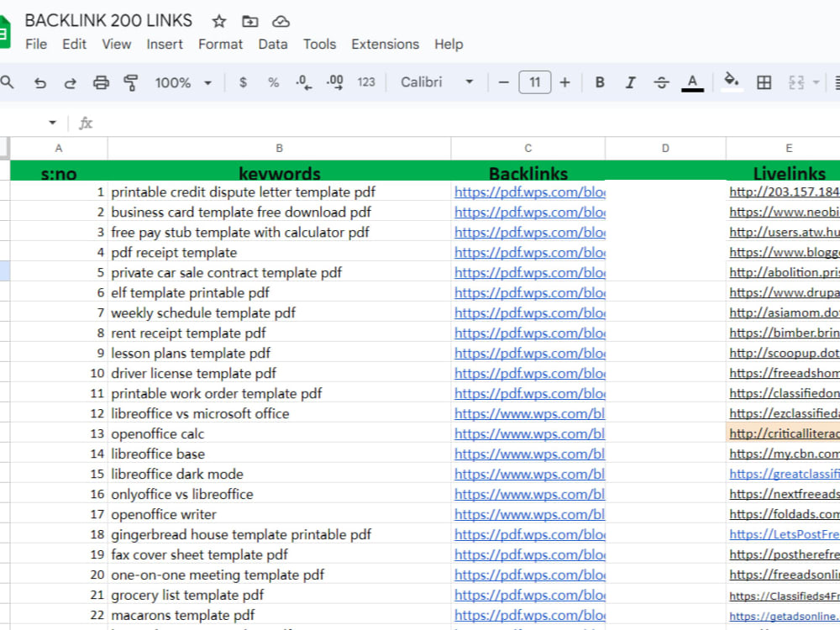Click the font size field showing 11
Image resolution: width=840 pixels, height=630 pixels.
click(x=534, y=82)
